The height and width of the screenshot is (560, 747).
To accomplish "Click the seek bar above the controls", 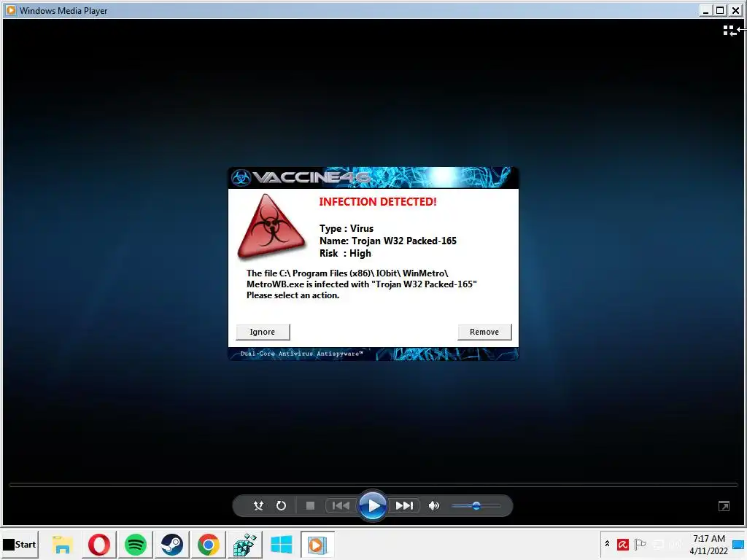I will [373, 485].
